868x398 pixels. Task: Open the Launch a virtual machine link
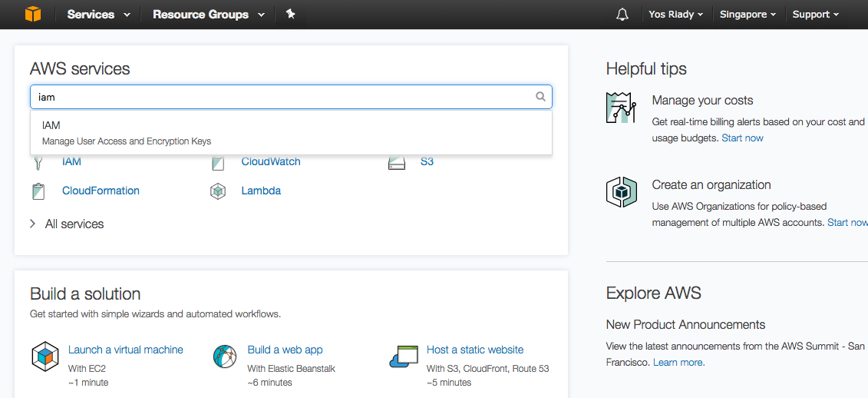coord(126,350)
